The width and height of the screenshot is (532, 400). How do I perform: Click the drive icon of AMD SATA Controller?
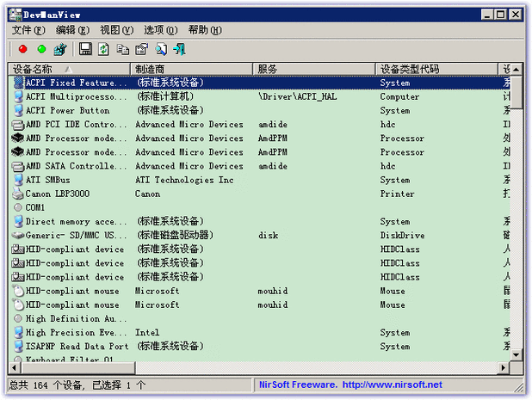click(x=18, y=166)
